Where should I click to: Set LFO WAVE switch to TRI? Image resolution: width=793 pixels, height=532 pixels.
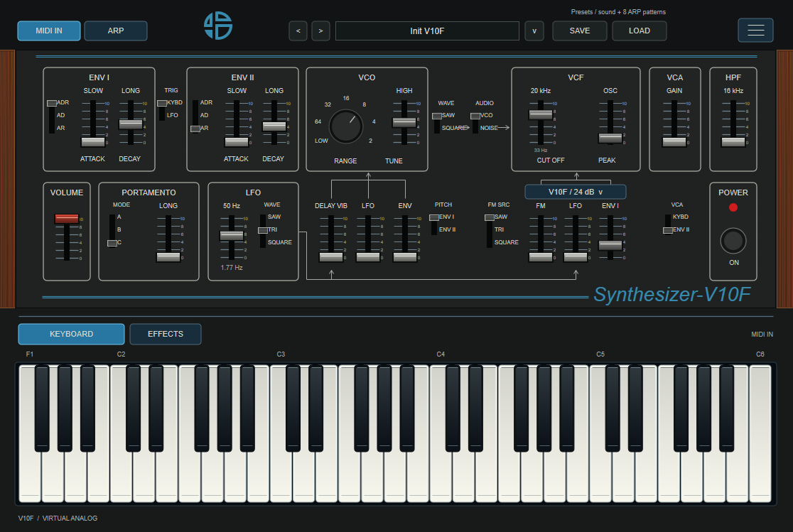point(263,230)
